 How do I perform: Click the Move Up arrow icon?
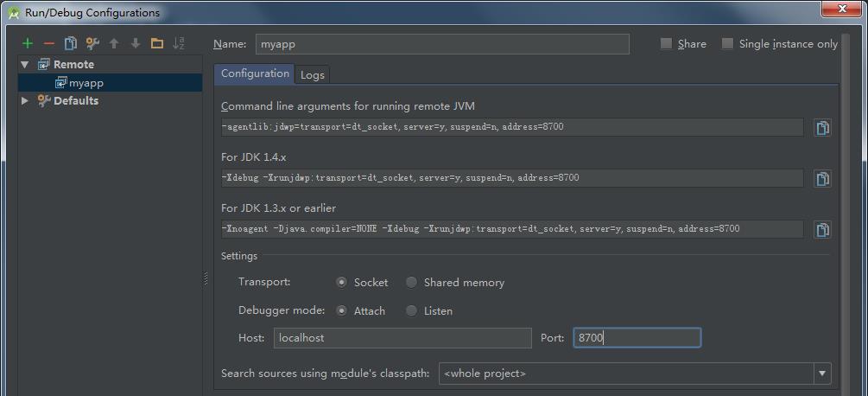(114, 44)
